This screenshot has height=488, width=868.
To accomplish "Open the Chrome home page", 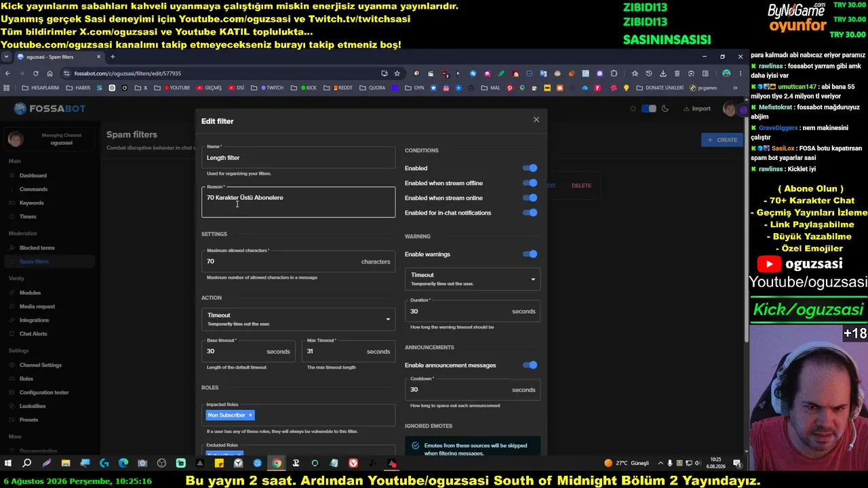I will tap(50, 73).
